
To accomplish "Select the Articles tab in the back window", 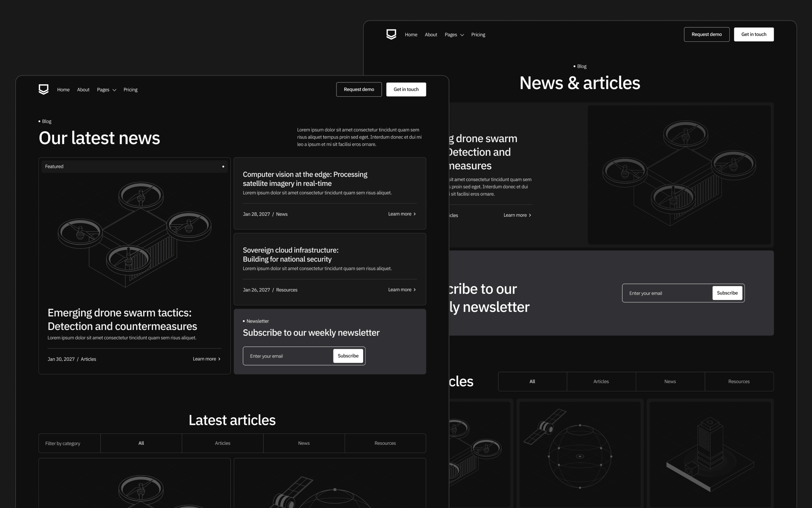I will (x=601, y=381).
